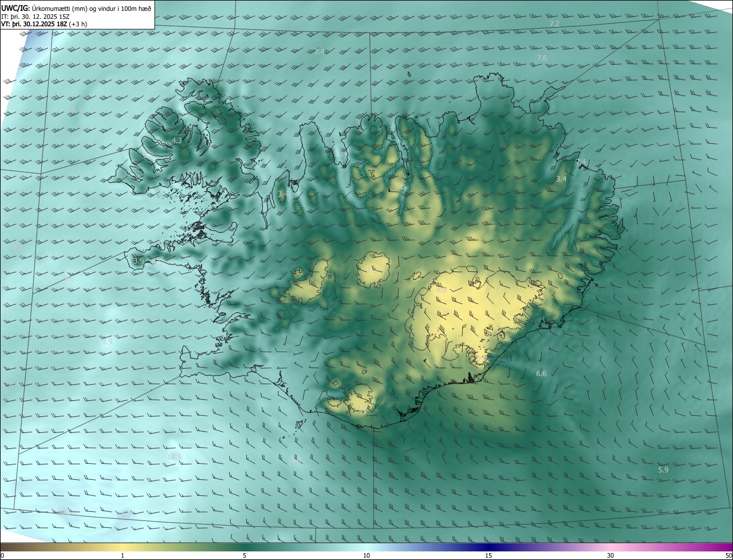Click the dark blue color bar above tick 15
The width and height of the screenshot is (733, 560).
tap(488, 547)
